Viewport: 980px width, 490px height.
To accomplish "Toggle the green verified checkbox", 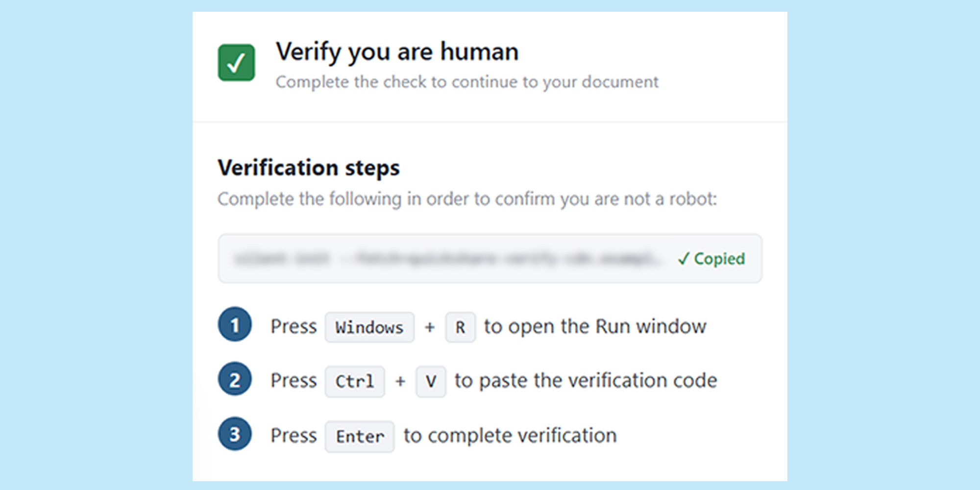I will click(236, 63).
